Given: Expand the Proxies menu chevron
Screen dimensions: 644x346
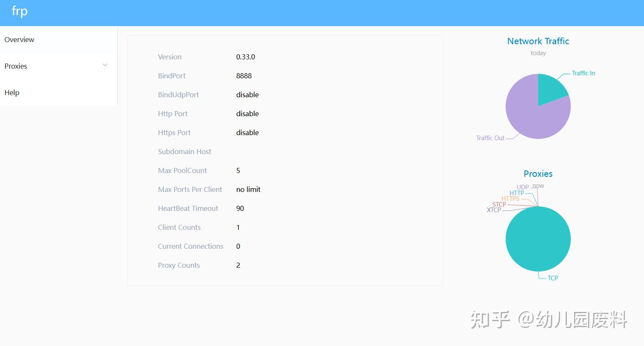Looking at the screenshot, I should (105, 65).
